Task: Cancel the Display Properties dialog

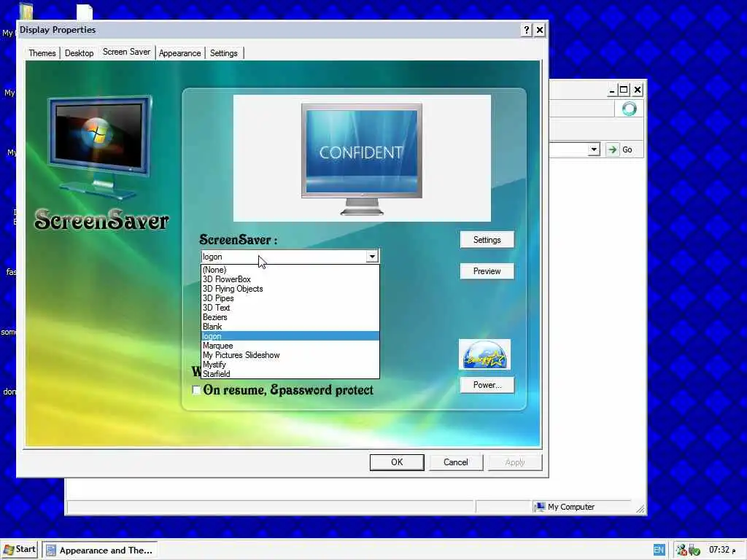Action: [x=456, y=462]
